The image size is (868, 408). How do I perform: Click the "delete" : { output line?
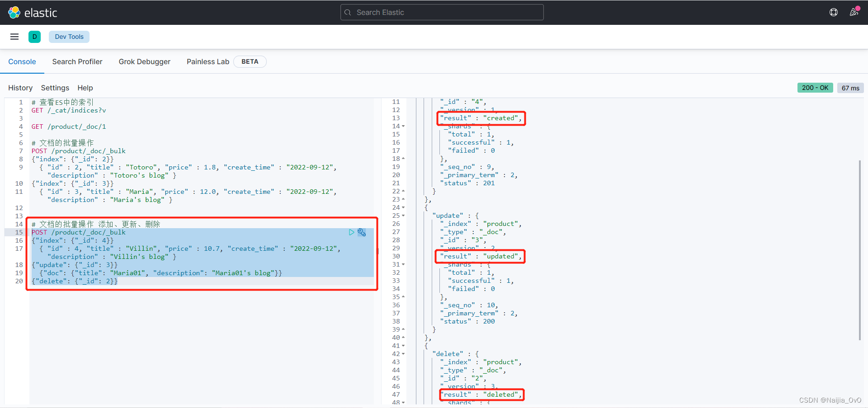click(455, 354)
